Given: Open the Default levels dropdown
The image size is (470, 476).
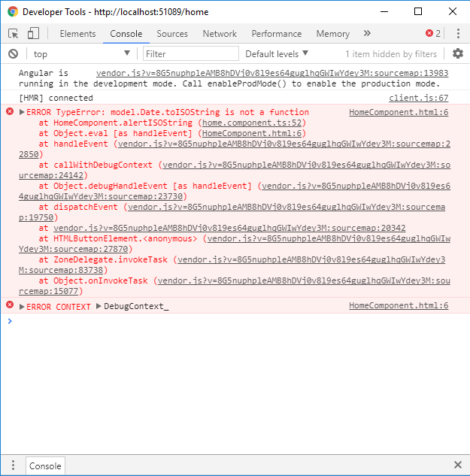Looking at the screenshot, I should [277, 54].
